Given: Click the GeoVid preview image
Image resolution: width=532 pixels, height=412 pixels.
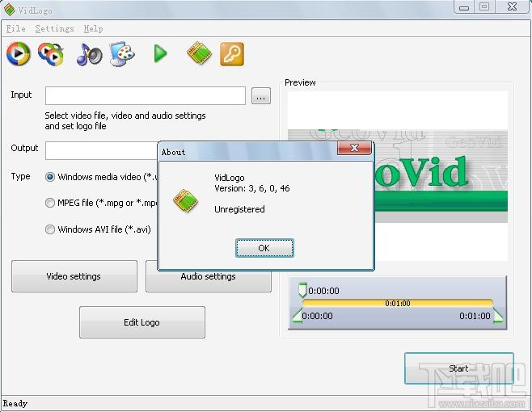Looking at the screenshot, I should tap(441, 175).
